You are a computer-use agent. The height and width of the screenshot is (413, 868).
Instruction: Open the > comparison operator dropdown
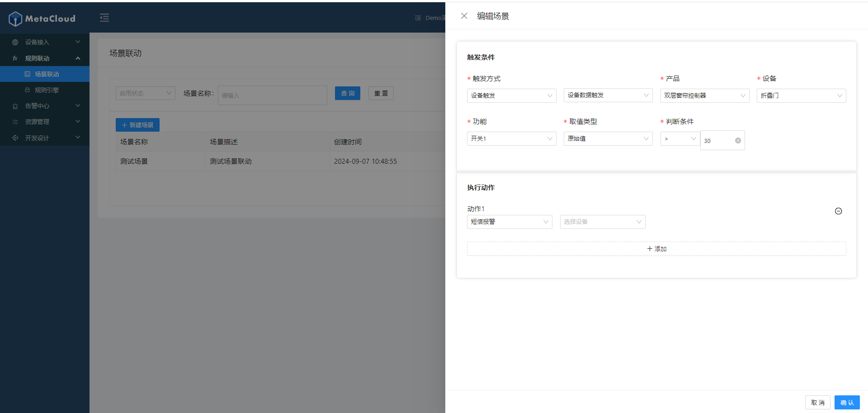[x=680, y=139]
